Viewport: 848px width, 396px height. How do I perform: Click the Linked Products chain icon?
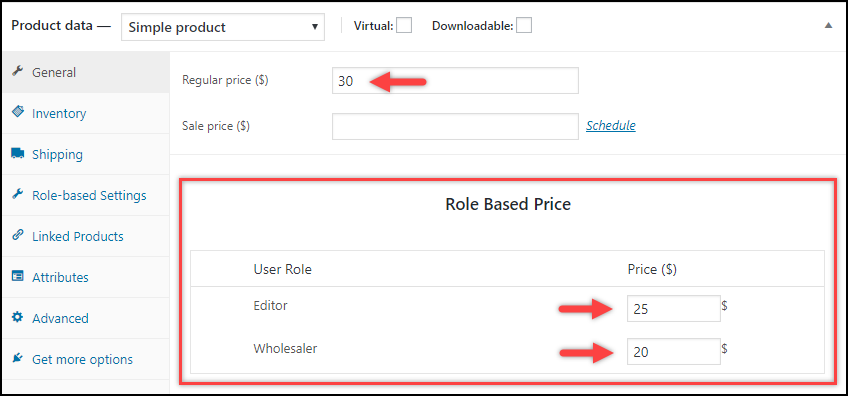coord(17,235)
